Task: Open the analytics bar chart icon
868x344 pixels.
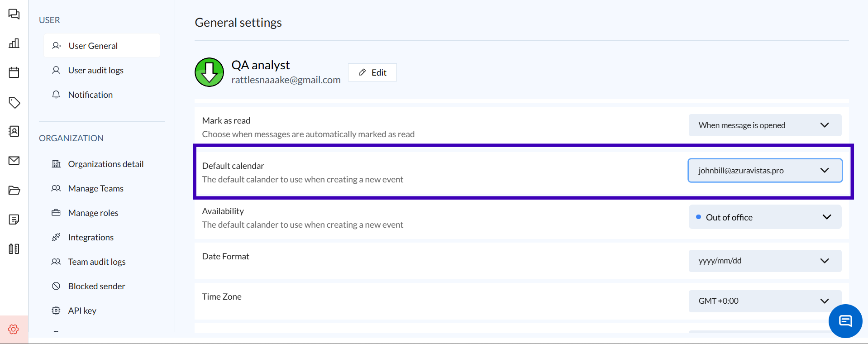Action: click(14, 43)
